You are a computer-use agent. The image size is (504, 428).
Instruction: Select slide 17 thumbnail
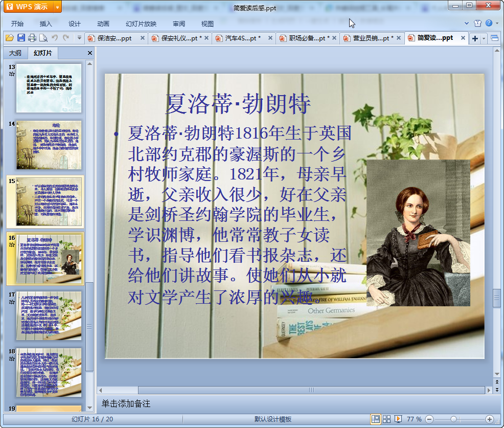click(x=49, y=316)
